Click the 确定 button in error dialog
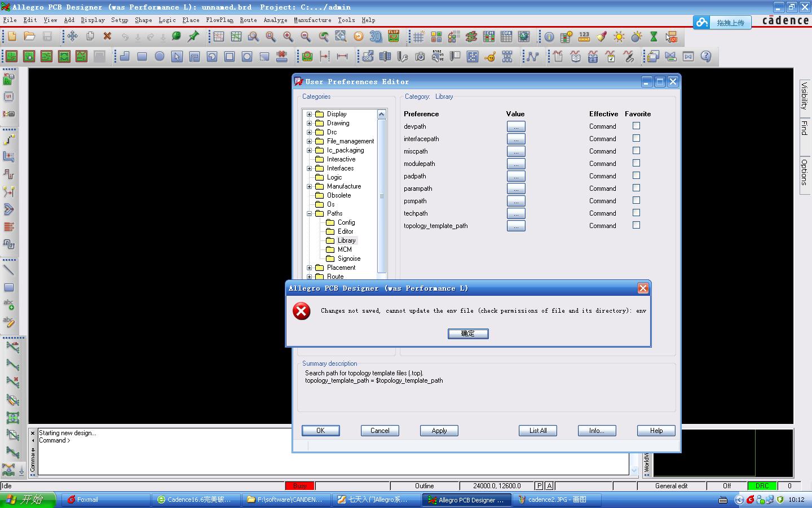 468,334
